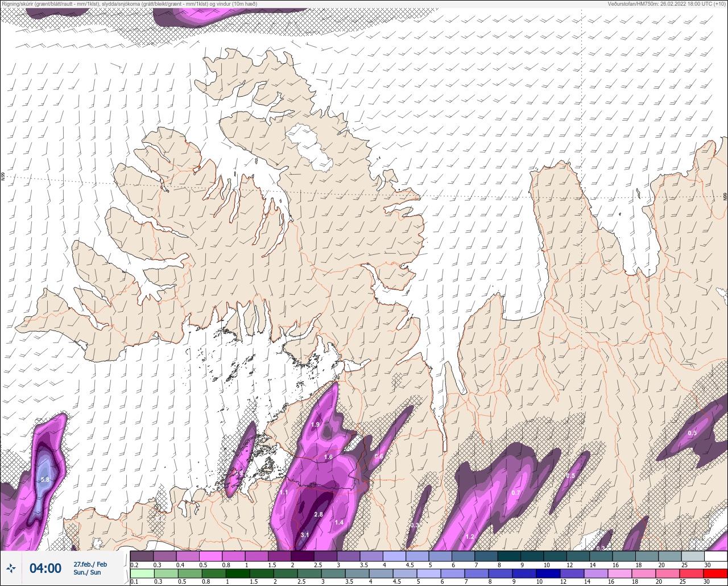Click the 3.1 precipitation value on the map
Screen dimensions: 728x586
point(304,534)
